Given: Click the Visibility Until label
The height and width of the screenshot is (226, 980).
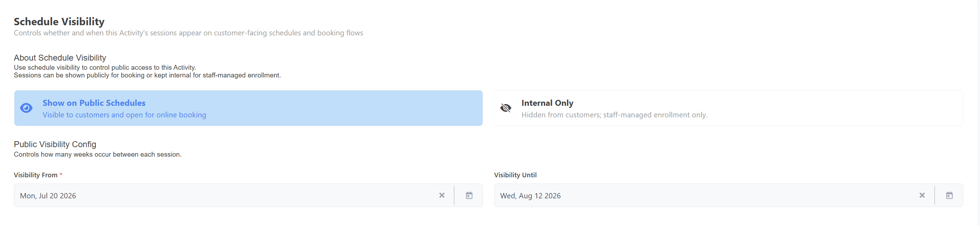Looking at the screenshot, I should point(515,175).
